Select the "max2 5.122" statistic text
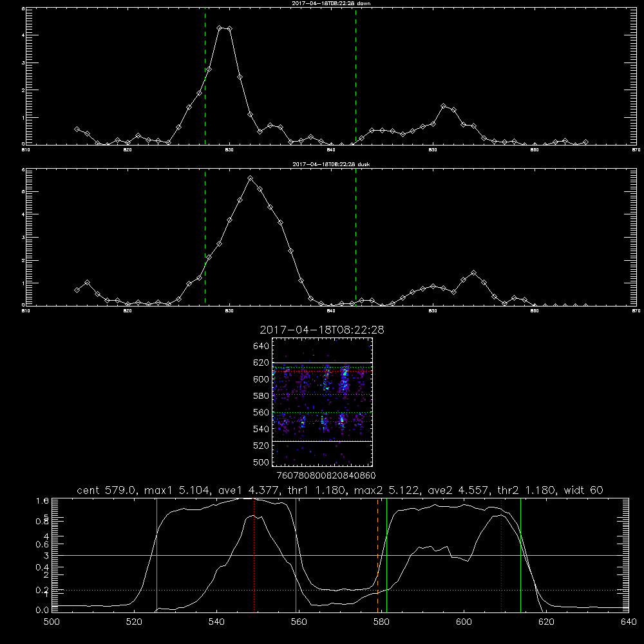Screen dimensions: 644x644 coord(386,490)
